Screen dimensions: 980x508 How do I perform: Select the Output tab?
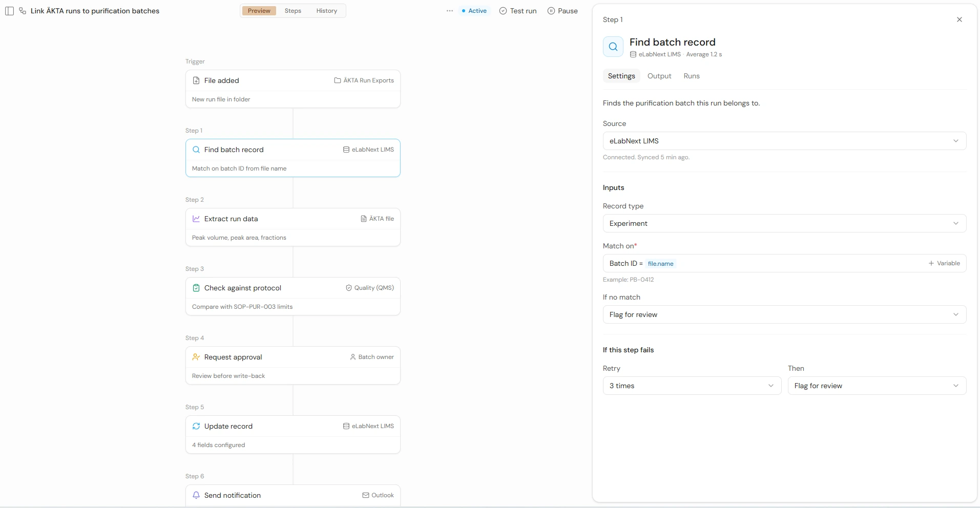659,76
